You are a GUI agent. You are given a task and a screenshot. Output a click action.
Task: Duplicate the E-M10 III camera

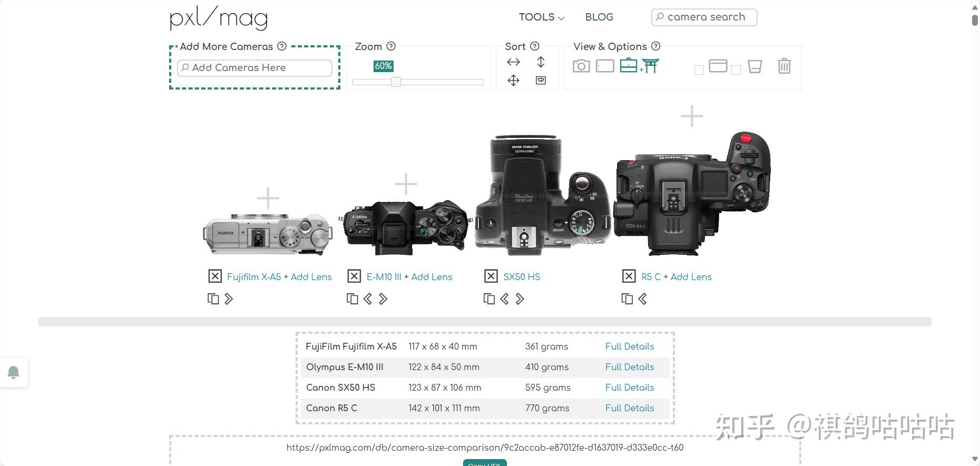click(x=352, y=299)
